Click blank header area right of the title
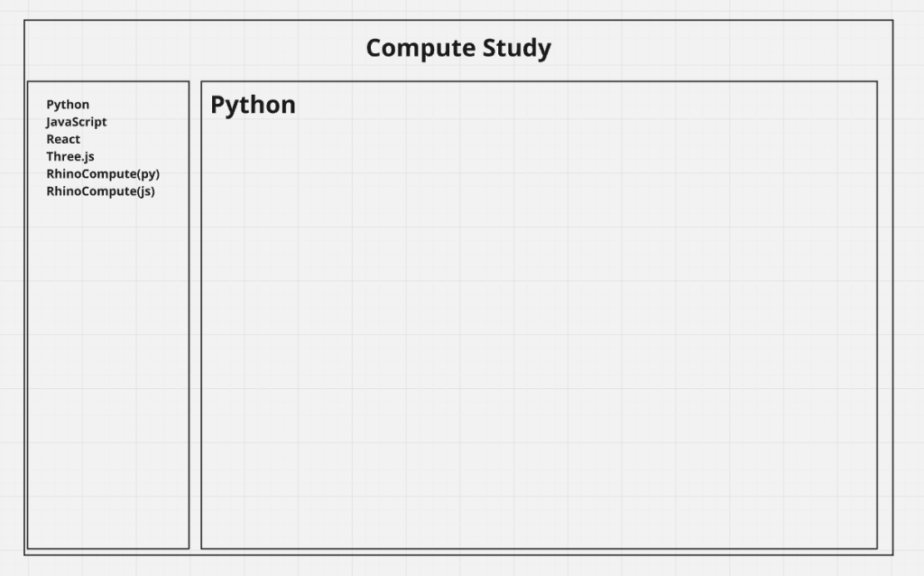 click(x=722, y=49)
